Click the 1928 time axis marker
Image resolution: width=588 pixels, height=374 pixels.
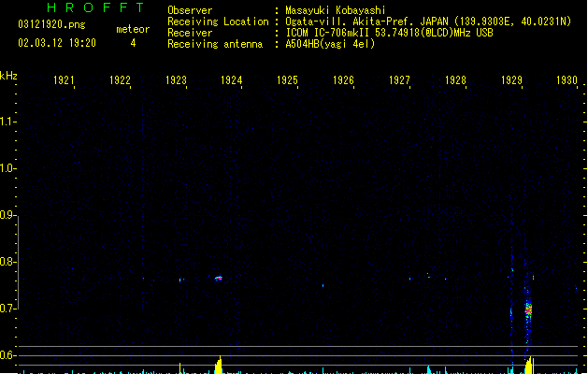[x=455, y=80]
